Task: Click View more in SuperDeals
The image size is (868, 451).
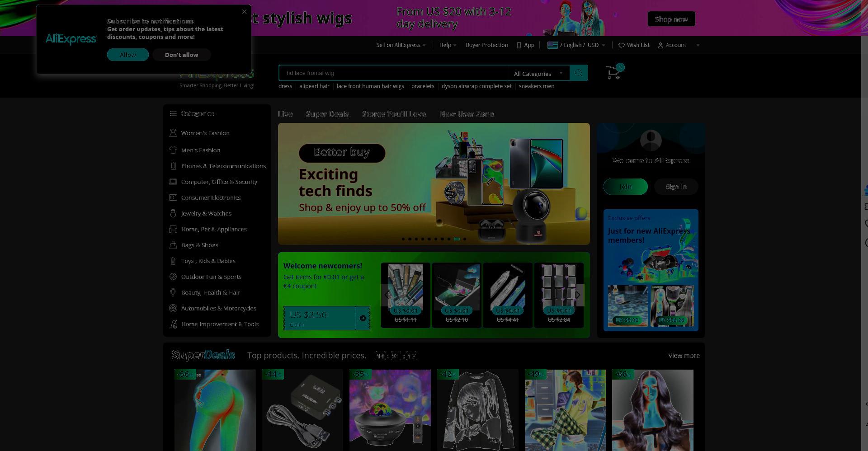Action: pyautogui.click(x=684, y=356)
